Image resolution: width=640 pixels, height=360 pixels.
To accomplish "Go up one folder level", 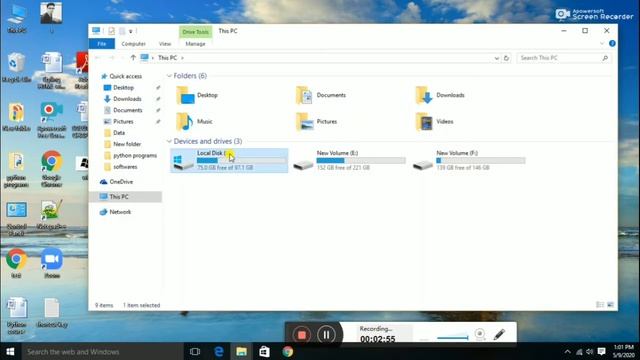I will tap(133, 58).
